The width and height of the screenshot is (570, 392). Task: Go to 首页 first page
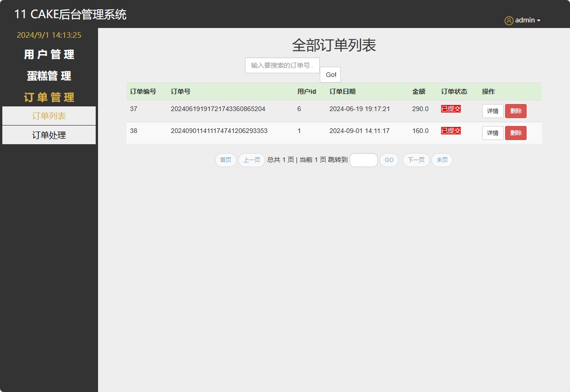225,160
